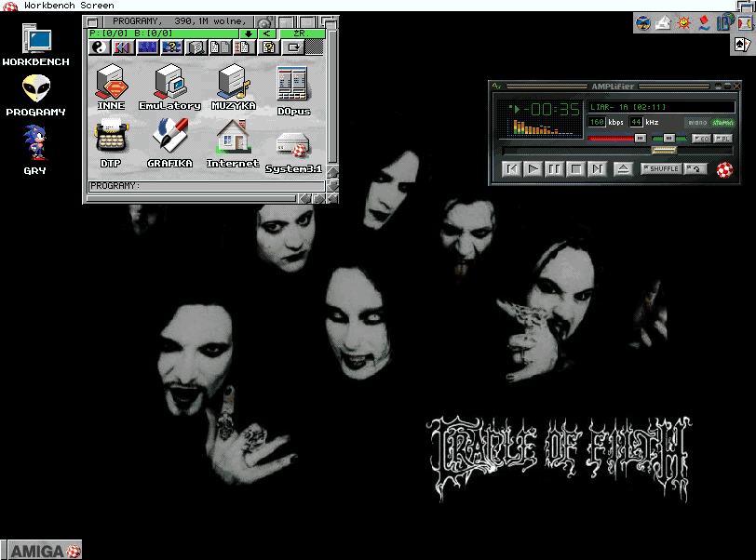Click the document-list toolbar button in PROGRAMY

(x=244, y=47)
